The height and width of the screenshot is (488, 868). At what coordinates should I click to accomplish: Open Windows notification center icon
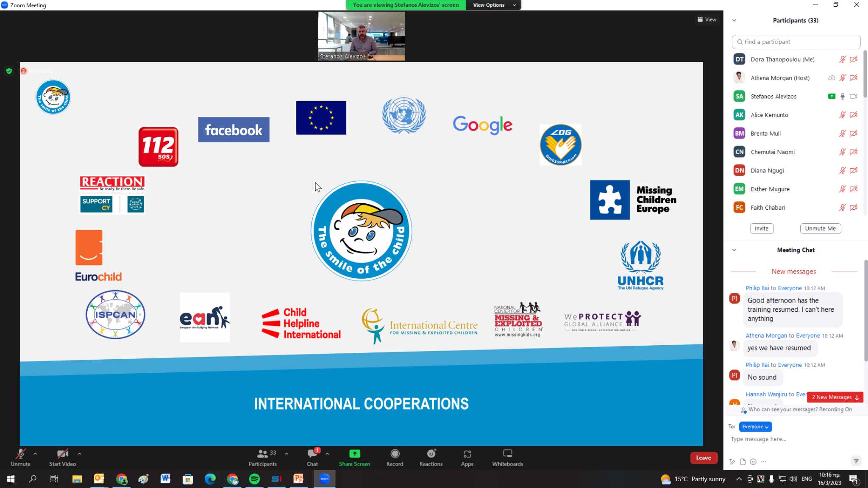tap(854, 479)
